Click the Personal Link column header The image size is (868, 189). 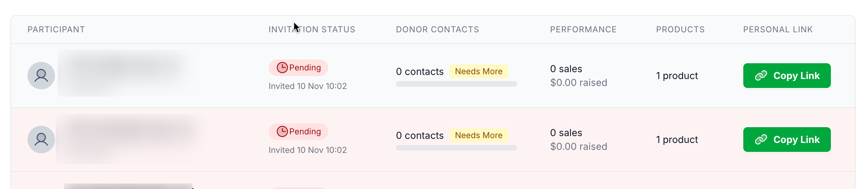point(778,30)
